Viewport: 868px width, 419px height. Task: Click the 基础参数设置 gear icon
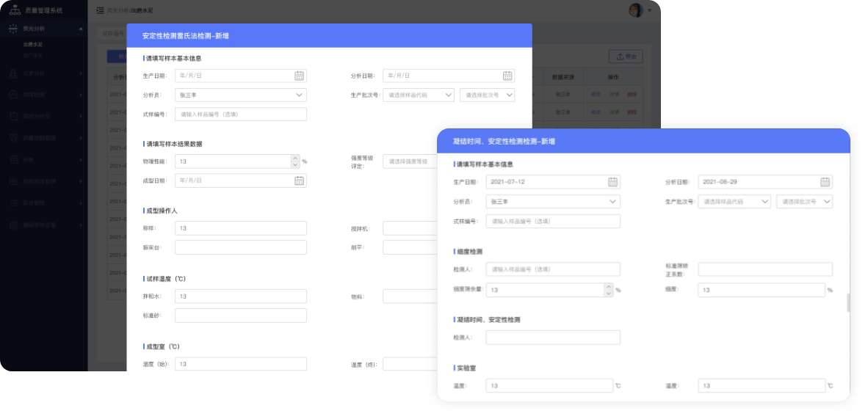13,225
